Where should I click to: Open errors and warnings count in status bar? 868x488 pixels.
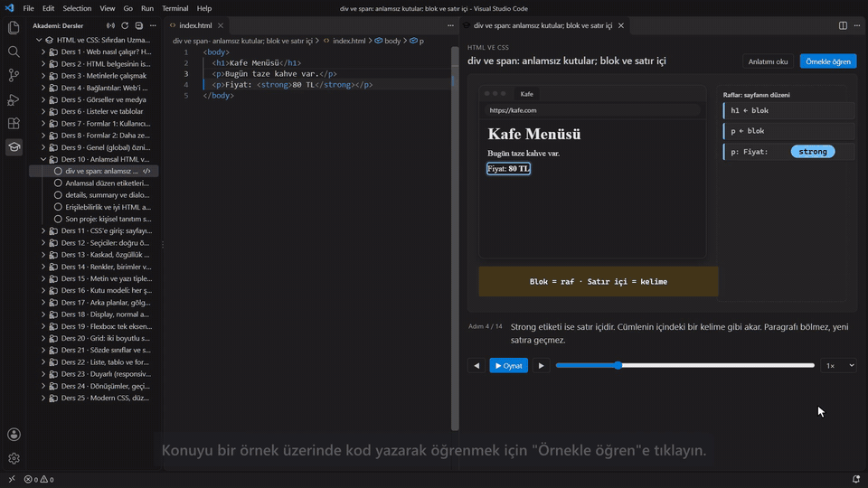click(x=39, y=479)
